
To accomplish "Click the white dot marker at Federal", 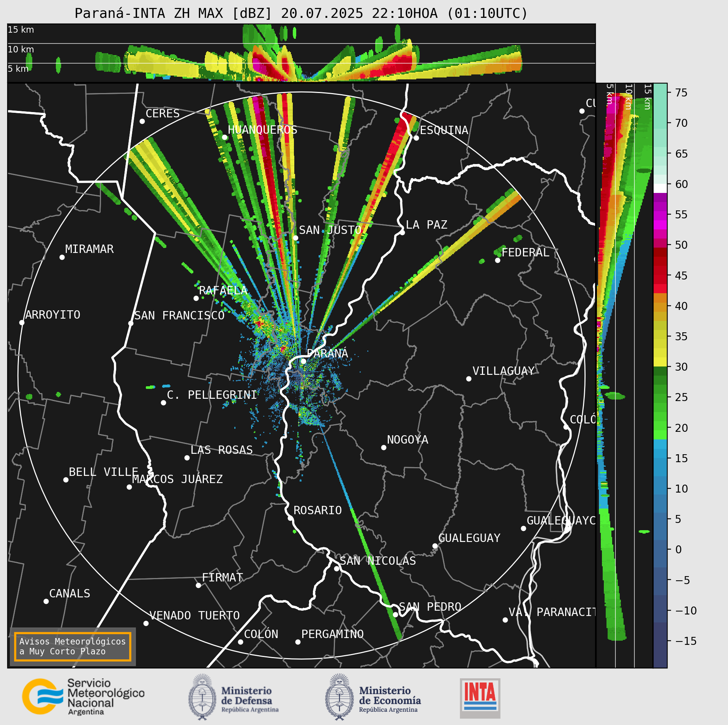I will click(x=497, y=260).
